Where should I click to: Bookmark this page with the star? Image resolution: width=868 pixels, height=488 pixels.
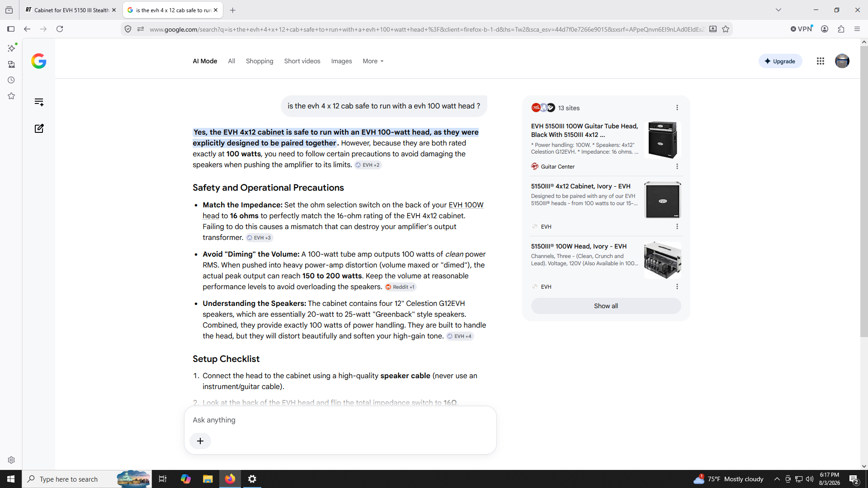tap(726, 29)
